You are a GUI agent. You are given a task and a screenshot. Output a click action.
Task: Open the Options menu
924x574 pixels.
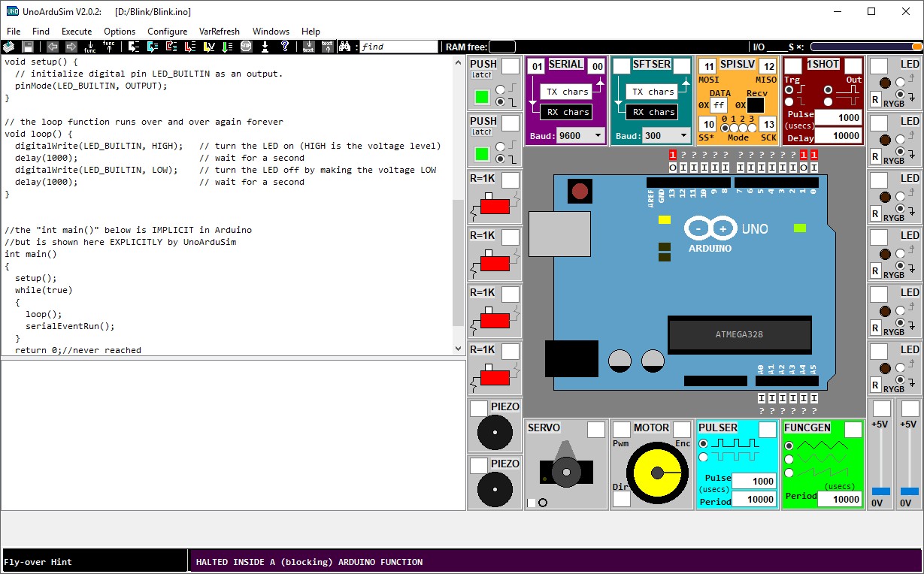[x=120, y=32]
